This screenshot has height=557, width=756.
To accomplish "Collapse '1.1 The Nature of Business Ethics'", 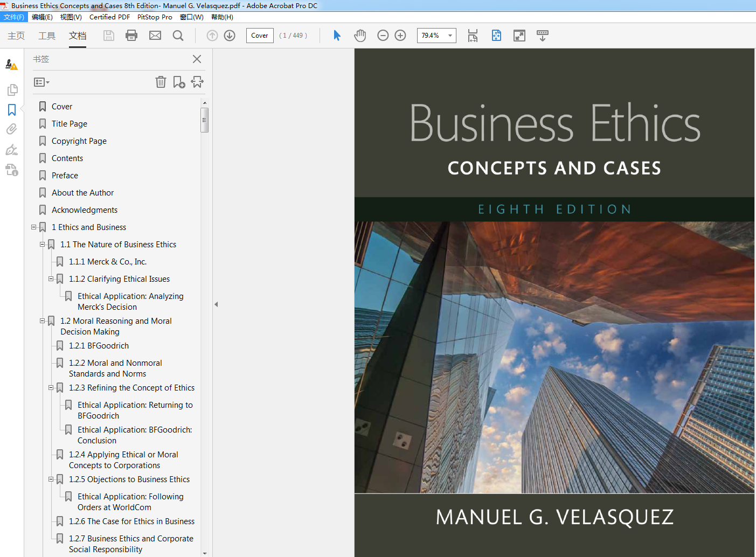I will [42, 245].
